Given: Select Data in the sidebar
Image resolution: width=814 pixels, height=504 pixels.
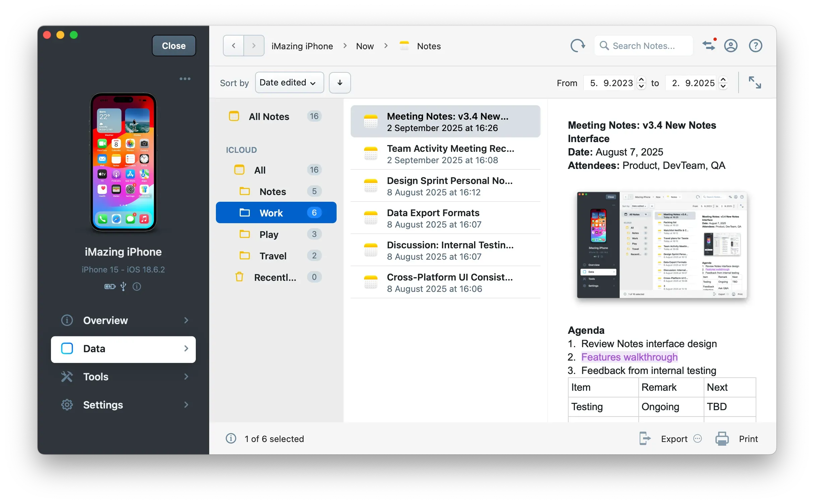Looking at the screenshot, I should [x=123, y=349].
